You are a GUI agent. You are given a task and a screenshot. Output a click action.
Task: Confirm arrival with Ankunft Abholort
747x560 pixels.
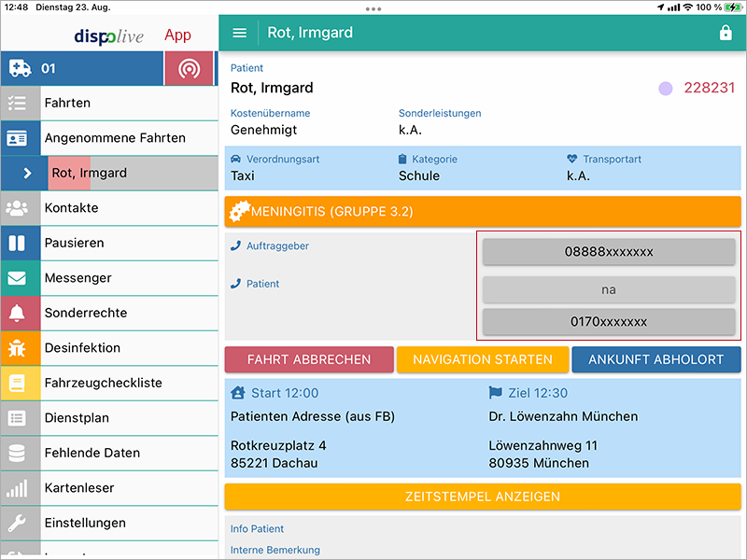tap(655, 359)
